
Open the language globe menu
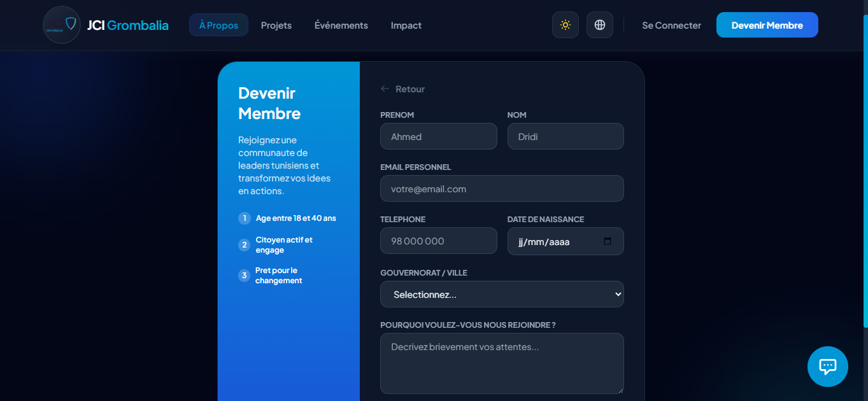pyautogui.click(x=600, y=25)
